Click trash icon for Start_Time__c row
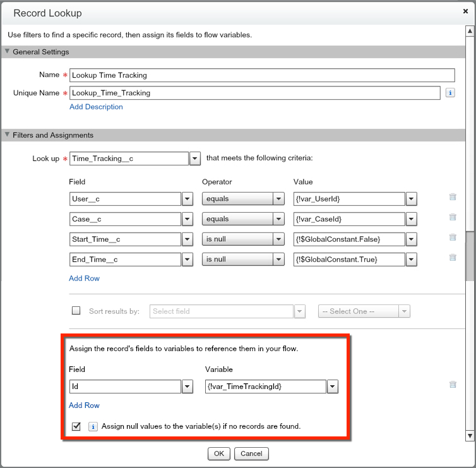 coord(453,237)
